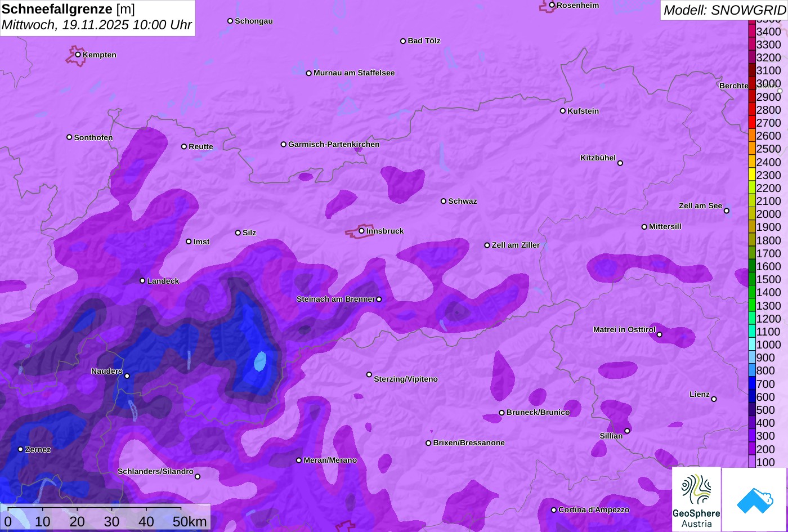Click the date 'Mittwoch, 19.11.2025 10:00 Uhr'
This screenshot has width=788, height=532.
tap(97, 25)
